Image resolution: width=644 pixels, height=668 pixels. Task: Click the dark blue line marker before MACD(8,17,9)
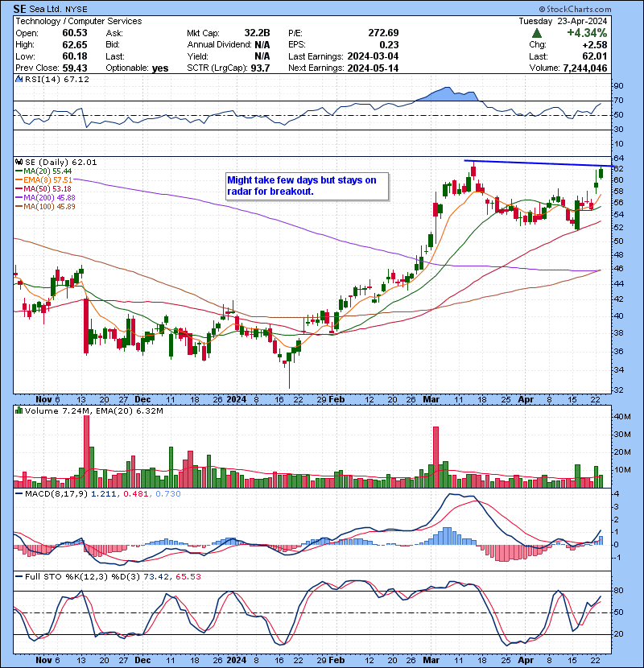[x=19, y=494]
